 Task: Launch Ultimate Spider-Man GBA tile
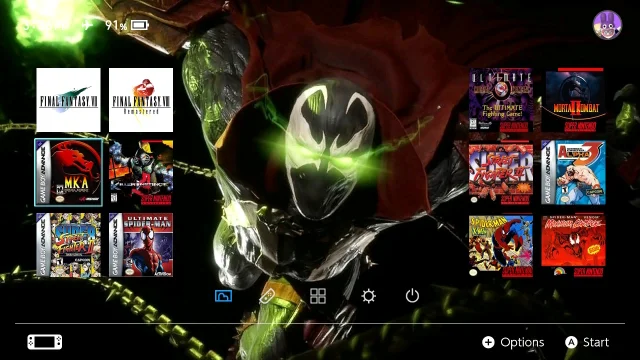[x=141, y=245]
